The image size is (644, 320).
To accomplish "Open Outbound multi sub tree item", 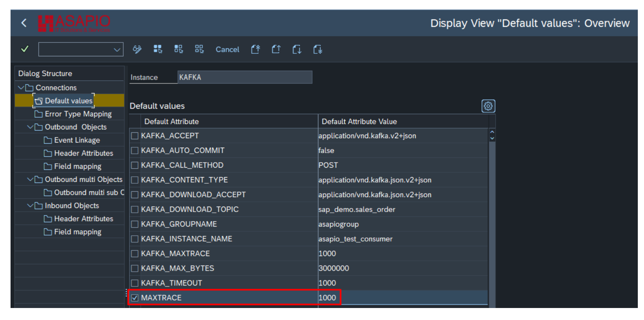I will coord(89,192).
